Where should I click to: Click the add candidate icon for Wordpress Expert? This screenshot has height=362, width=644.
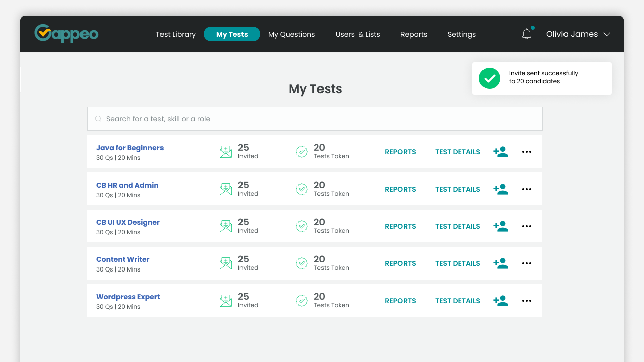[x=500, y=300]
